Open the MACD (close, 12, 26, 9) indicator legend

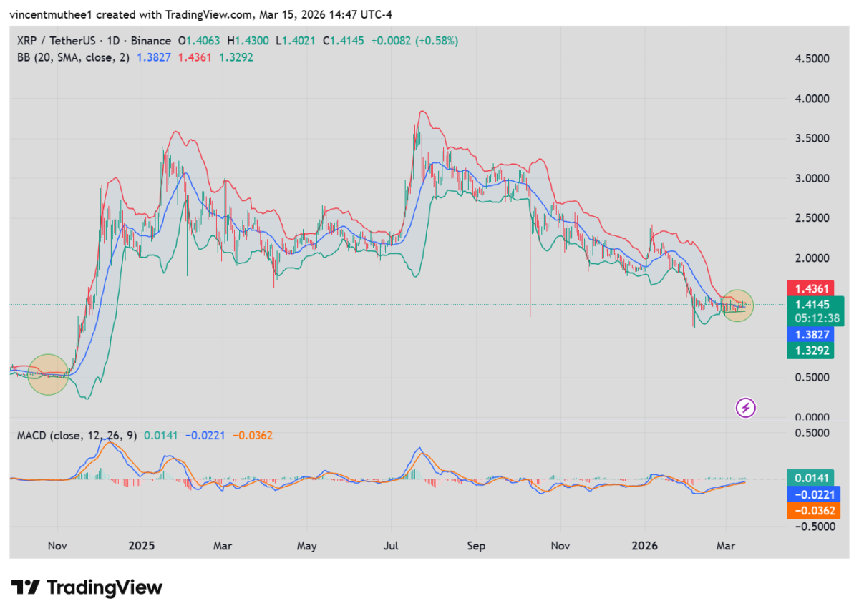click(77, 435)
